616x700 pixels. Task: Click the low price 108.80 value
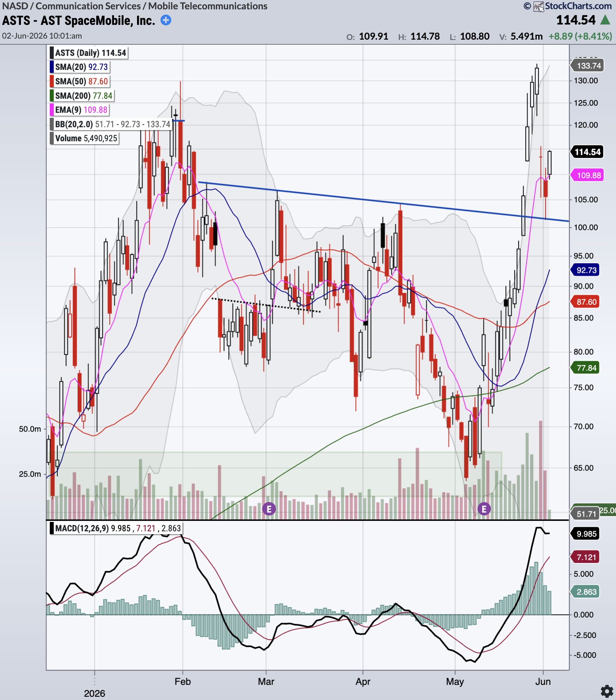pyautogui.click(x=475, y=36)
